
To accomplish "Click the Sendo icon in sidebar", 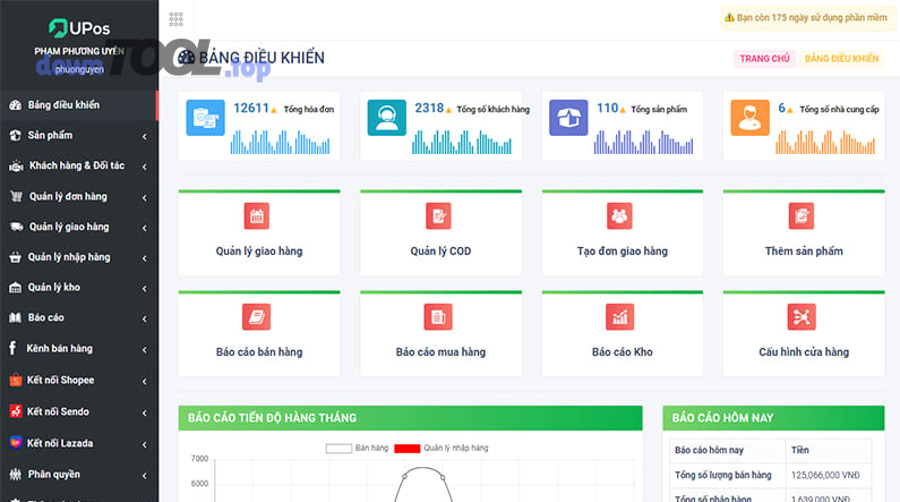I will pyautogui.click(x=15, y=411).
